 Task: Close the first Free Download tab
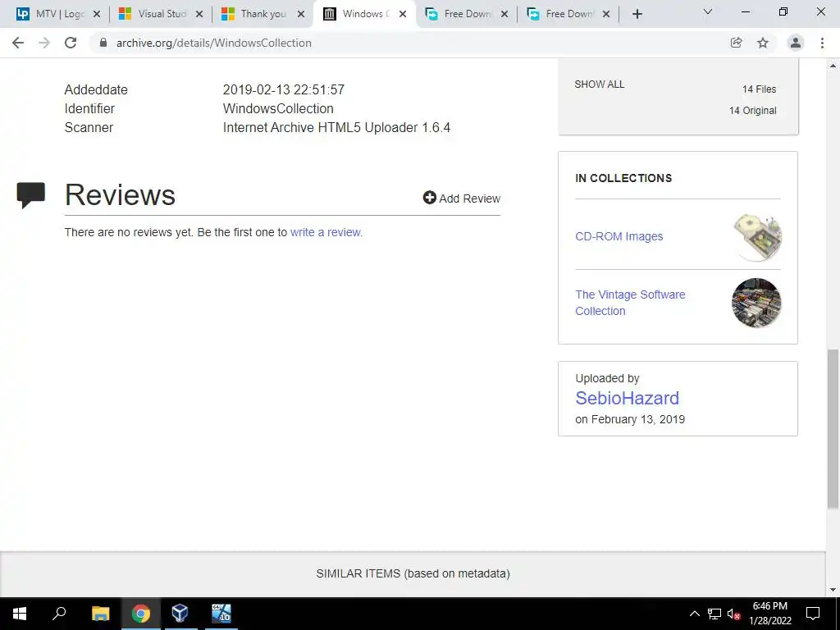(504, 15)
